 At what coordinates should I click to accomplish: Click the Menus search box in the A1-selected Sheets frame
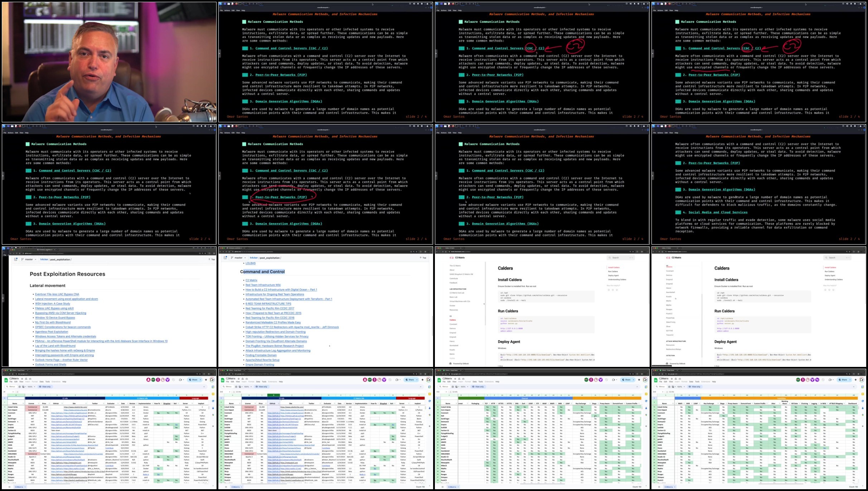[11, 387]
